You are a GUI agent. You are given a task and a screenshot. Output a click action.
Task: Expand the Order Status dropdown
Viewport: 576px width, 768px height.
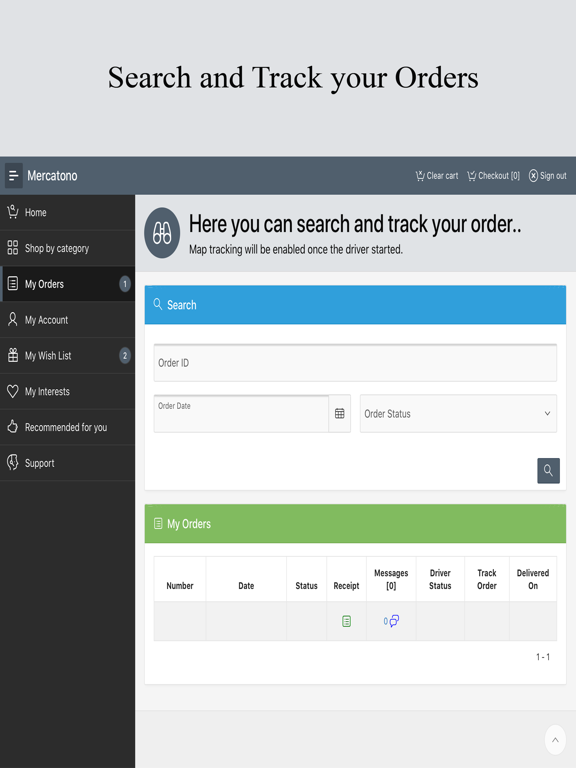[x=458, y=414]
